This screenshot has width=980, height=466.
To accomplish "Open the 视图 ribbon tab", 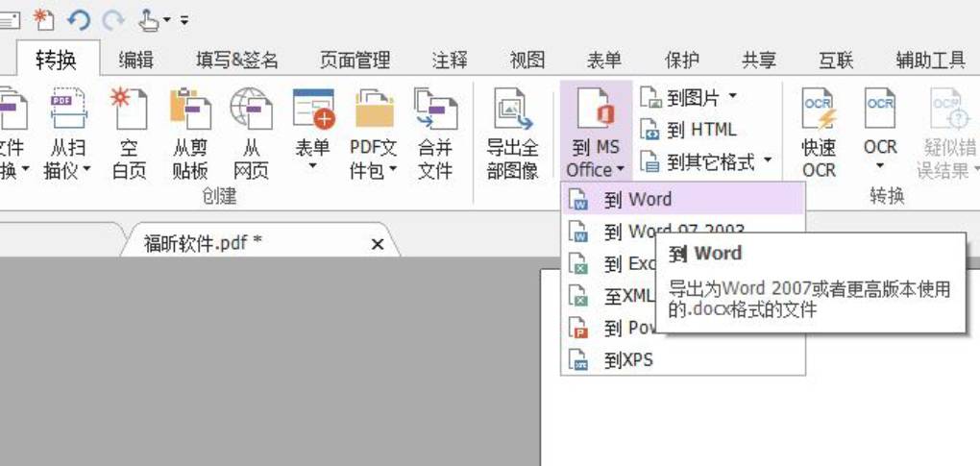I will [x=527, y=60].
